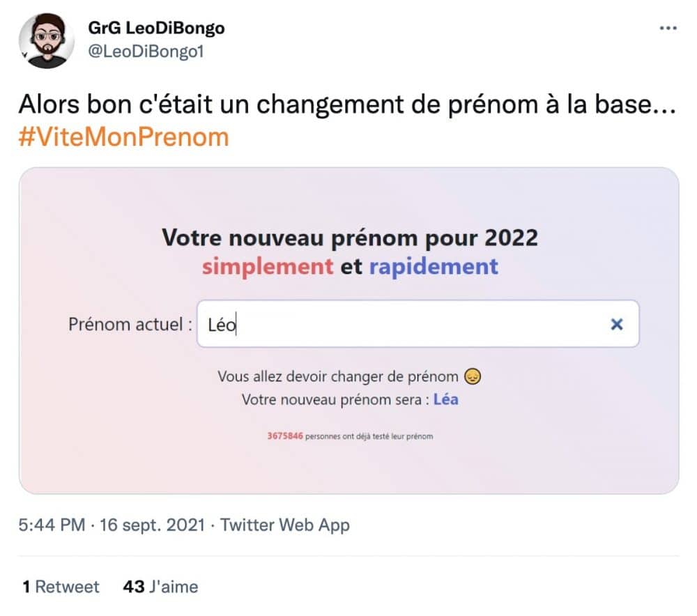Click the Vous allez devoir changer message
Image resolution: width=697 pixels, height=616 pixels.
pyautogui.click(x=338, y=377)
